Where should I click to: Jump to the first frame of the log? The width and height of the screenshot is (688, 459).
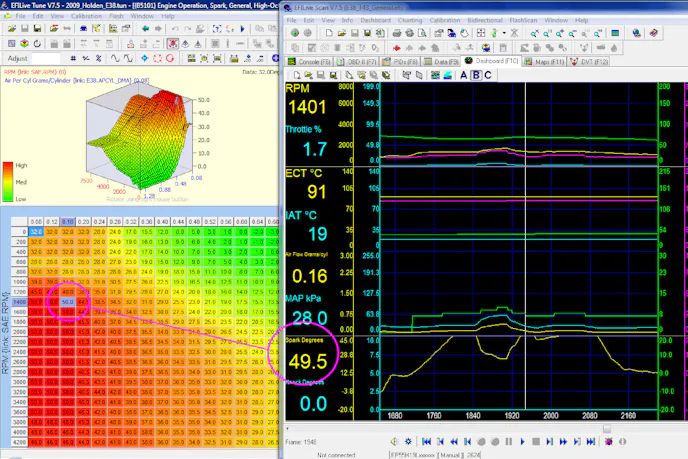(x=425, y=441)
